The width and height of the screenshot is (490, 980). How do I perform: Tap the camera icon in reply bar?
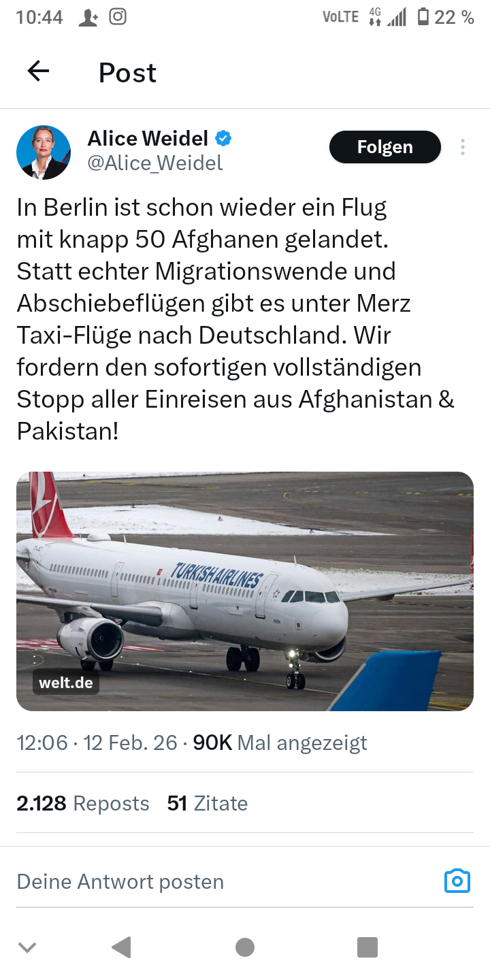(457, 881)
